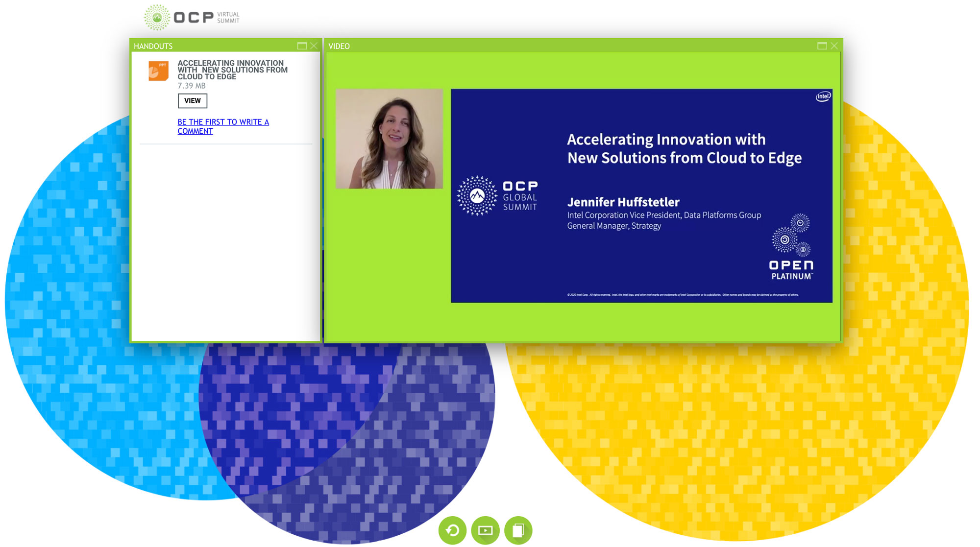
Task: Maximize the Handouts panel
Action: tap(302, 46)
